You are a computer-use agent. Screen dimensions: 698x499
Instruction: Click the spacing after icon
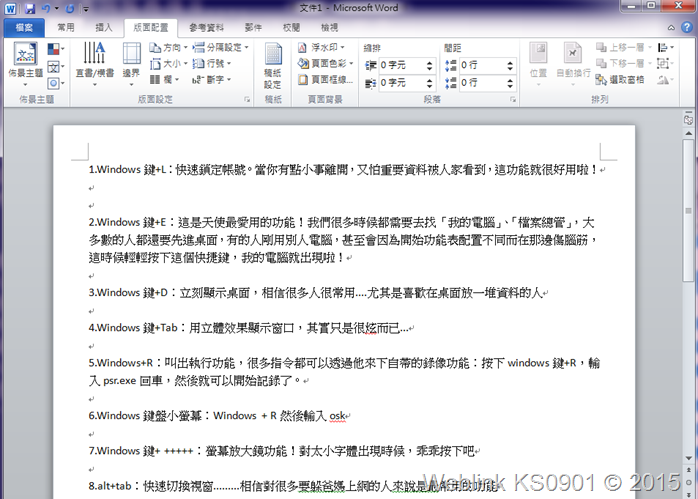450,83
